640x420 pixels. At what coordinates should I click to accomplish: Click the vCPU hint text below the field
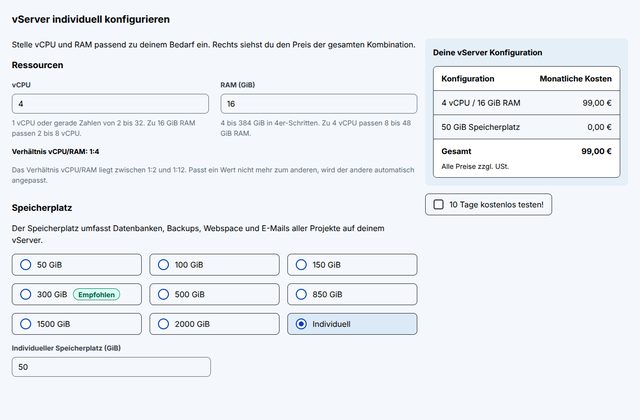[x=104, y=128]
